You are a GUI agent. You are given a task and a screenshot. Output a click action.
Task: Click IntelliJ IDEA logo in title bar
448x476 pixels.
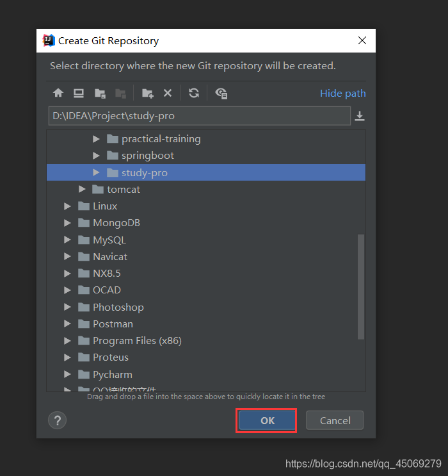click(x=49, y=40)
